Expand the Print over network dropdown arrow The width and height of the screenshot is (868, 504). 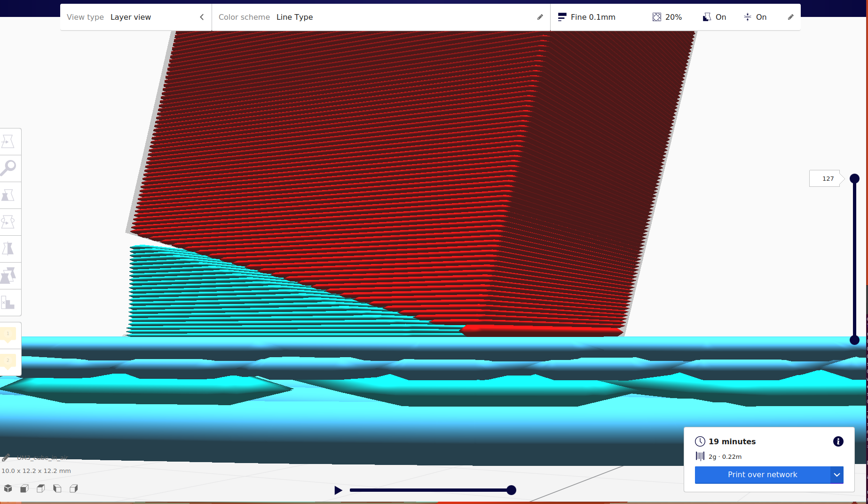837,475
